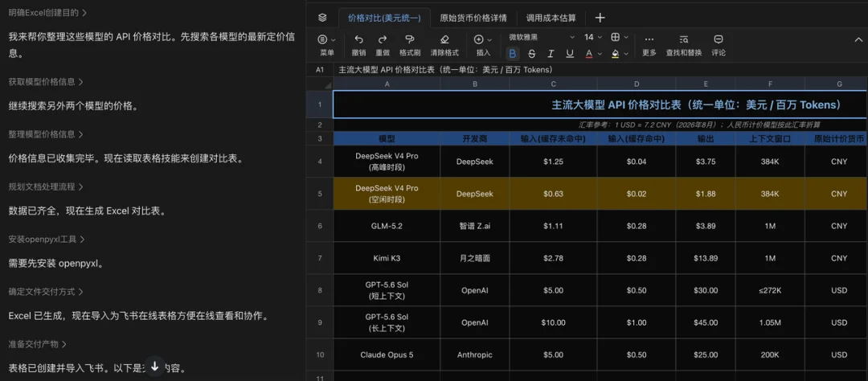Click the A1 cell name box
868x381 pixels.
319,70
